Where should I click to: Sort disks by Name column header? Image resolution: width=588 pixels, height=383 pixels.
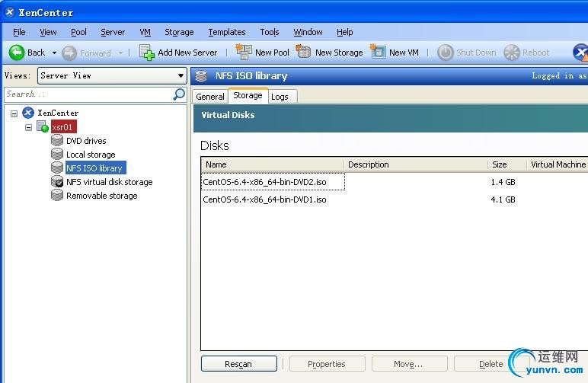click(272, 164)
